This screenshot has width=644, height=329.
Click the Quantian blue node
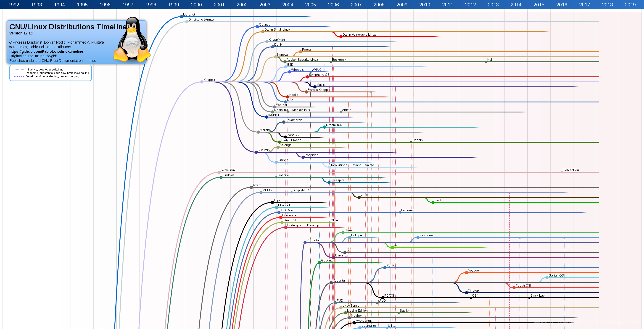(257, 27)
